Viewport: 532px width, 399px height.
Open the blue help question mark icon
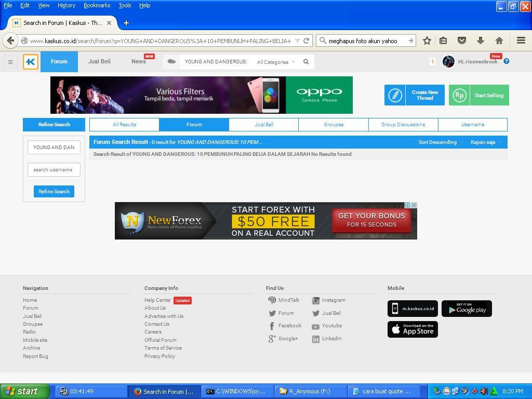[506, 61]
